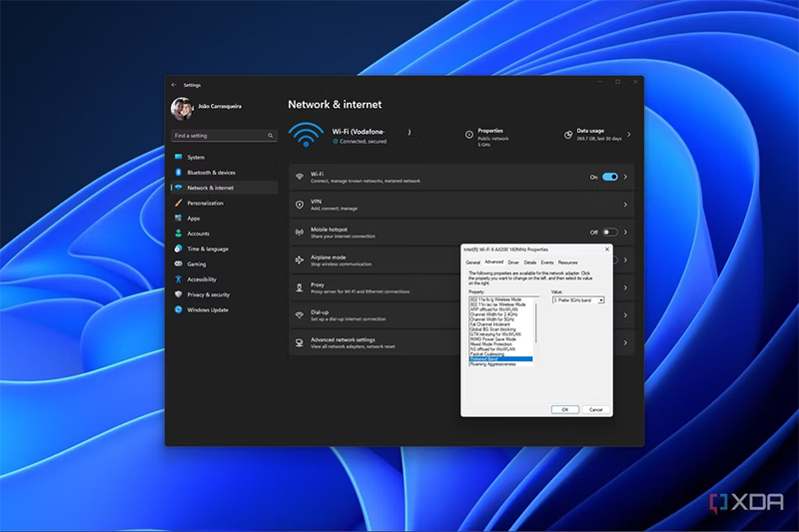The width and height of the screenshot is (799, 532).
Task: Expand the Wi-Fi row chevron
Action: 625,177
